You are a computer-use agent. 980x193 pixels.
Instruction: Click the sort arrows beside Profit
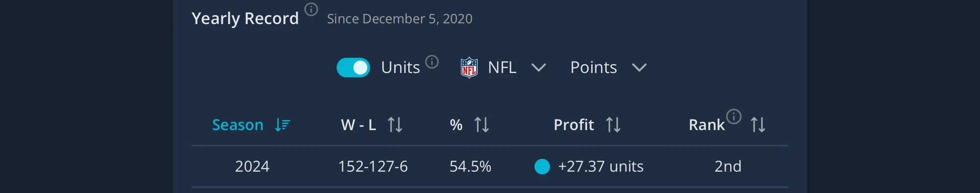click(x=613, y=125)
